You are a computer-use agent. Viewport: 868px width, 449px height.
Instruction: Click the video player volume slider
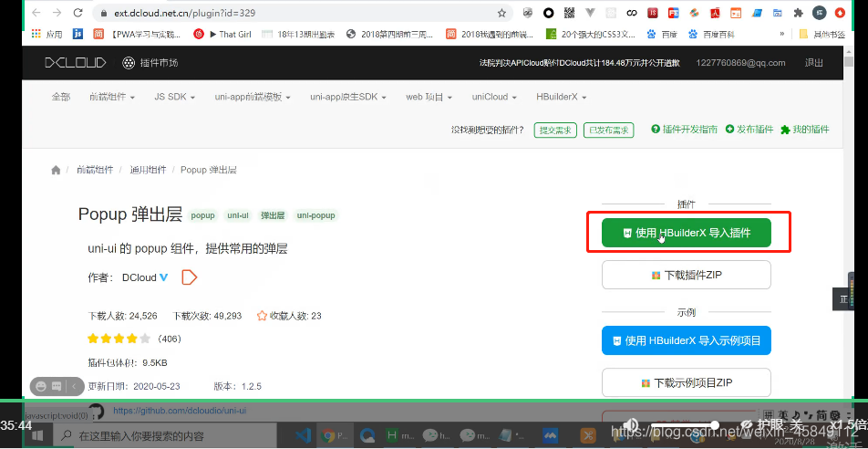[x=686, y=425]
